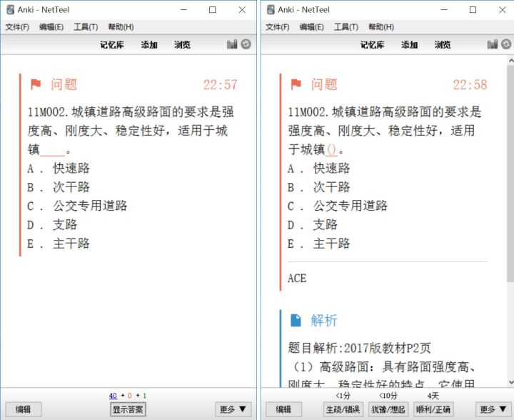Viewport: 514px width, 420px height.
Task: Open 工具(T) menu in left window
Action: (x=86, y=27)
